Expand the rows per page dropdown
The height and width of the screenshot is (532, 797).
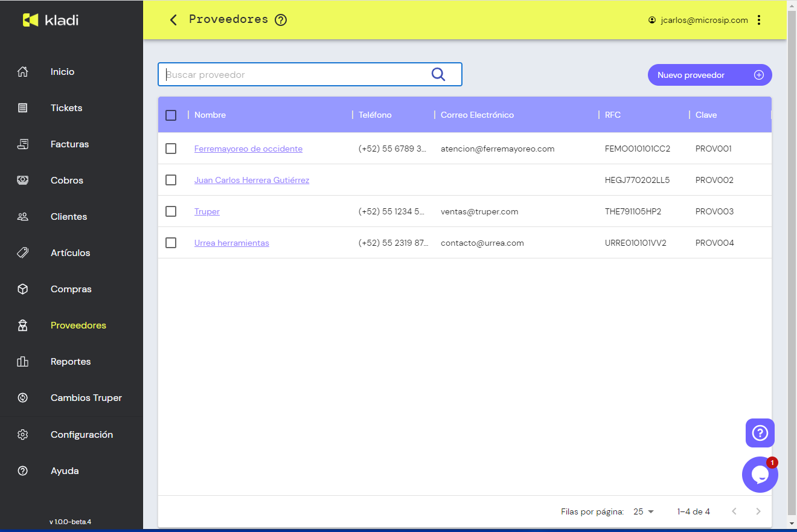pyautogui.click(x=644, y=511)
